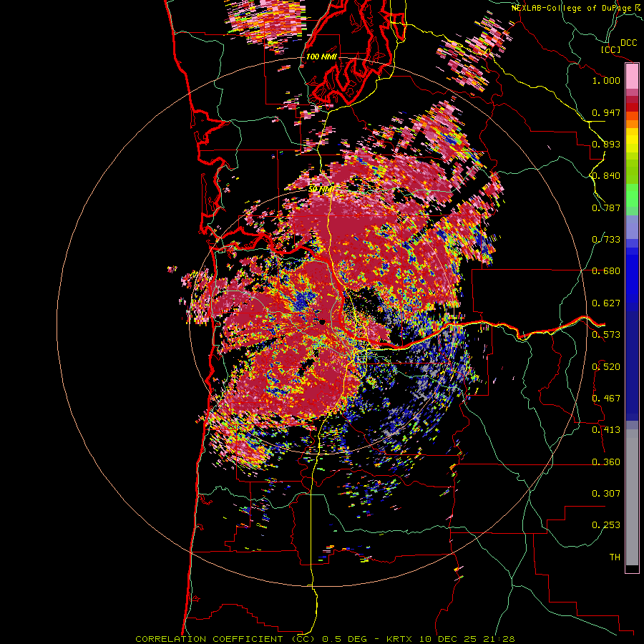Select the 0.253 scale value
Image resolution: width=644 pixels, height=644 pixels.
coord(606,525)
